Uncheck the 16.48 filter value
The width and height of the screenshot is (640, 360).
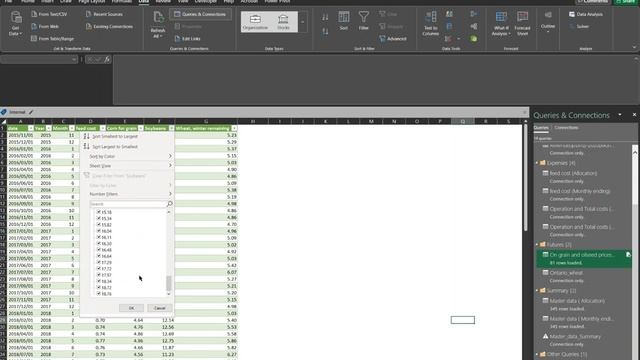pyautogui.click(x=98, y=250)
